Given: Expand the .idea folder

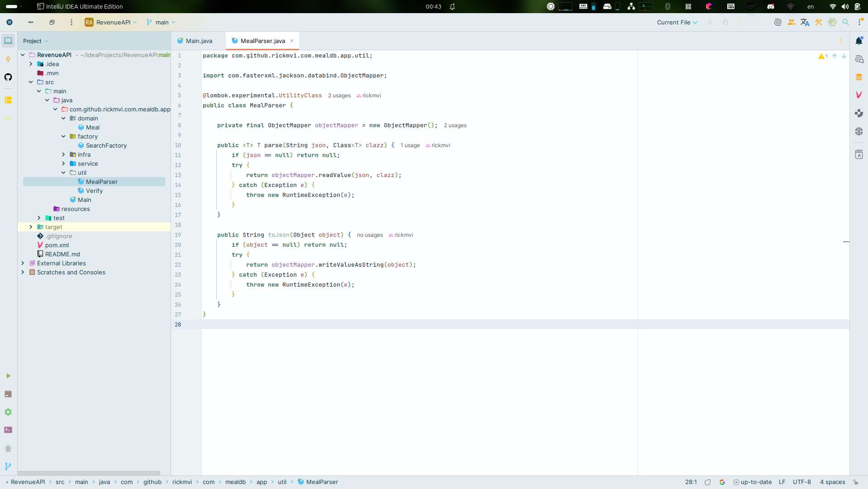Looking at the screenshot, I should click(x=31, y=64).
